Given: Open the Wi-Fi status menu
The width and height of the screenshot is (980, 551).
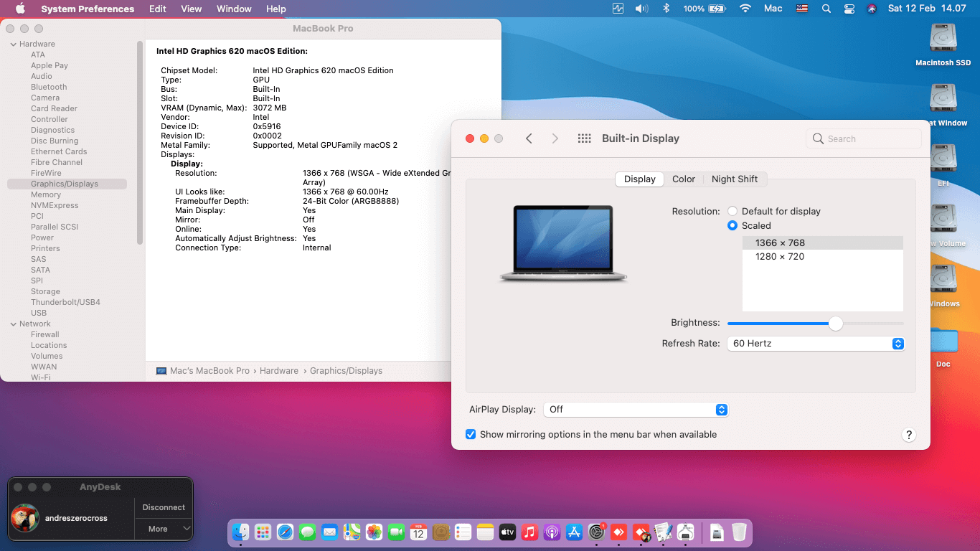Looking at the screenshot, I should coord(745,9).
